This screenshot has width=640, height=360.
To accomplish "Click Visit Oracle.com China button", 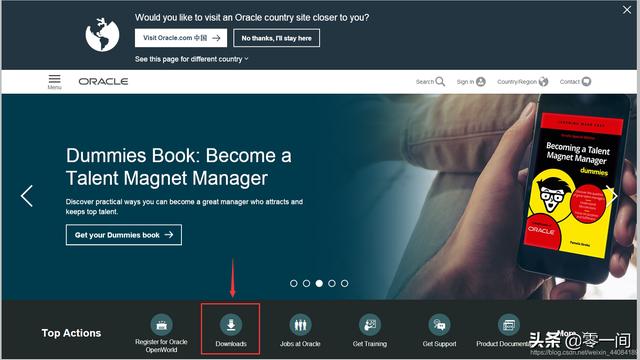I will coord(181,38).
